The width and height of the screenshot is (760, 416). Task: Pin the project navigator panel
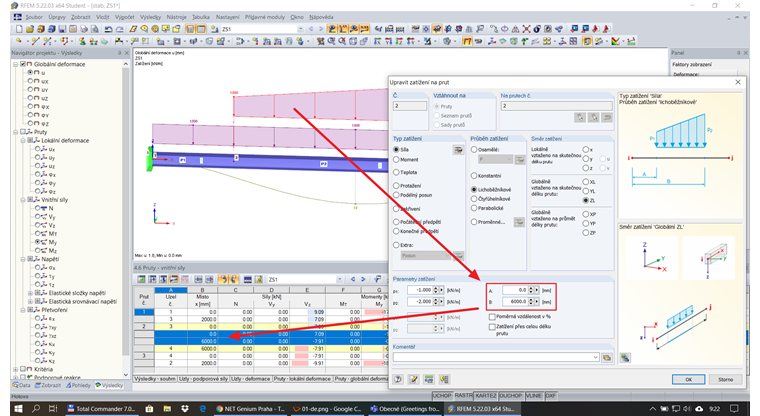[119, 53]
